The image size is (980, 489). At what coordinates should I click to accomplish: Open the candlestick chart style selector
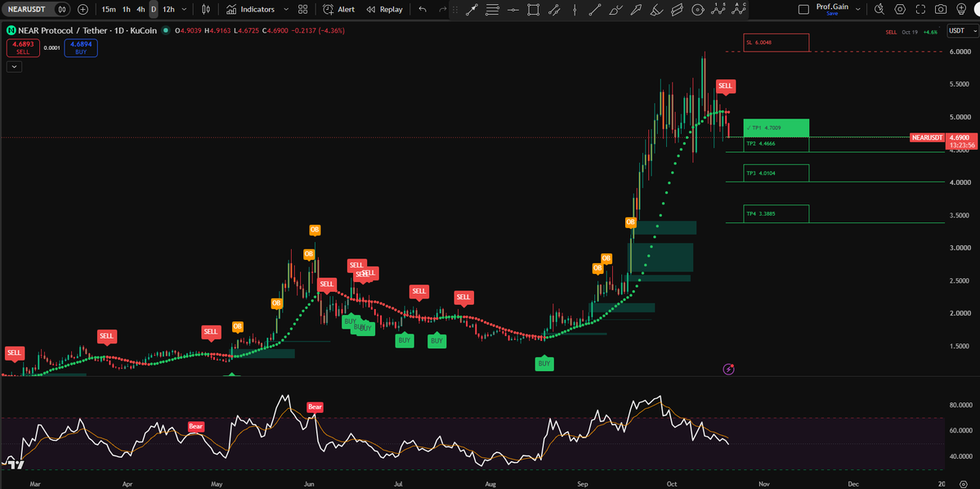pyautogui.click(x=206, y=9)
